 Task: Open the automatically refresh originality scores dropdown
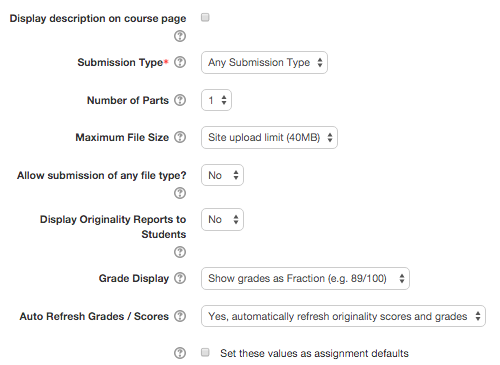343,316
